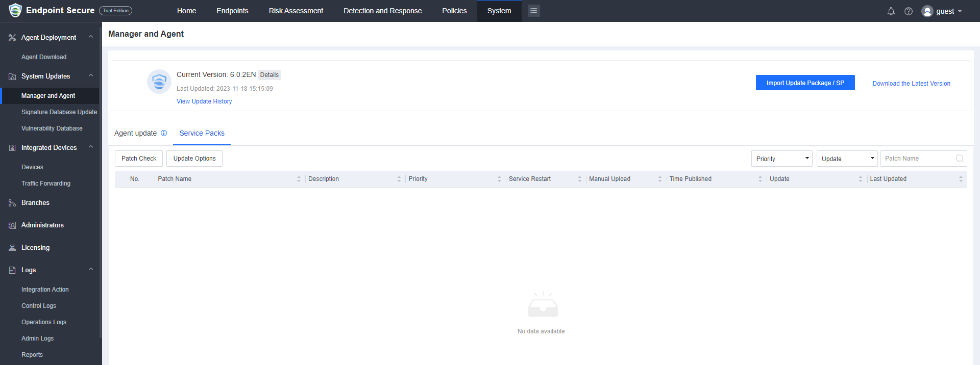Open the Endpoints menu
The width and height of the screenshot is (980, 365).
click(x=232, y=11)
